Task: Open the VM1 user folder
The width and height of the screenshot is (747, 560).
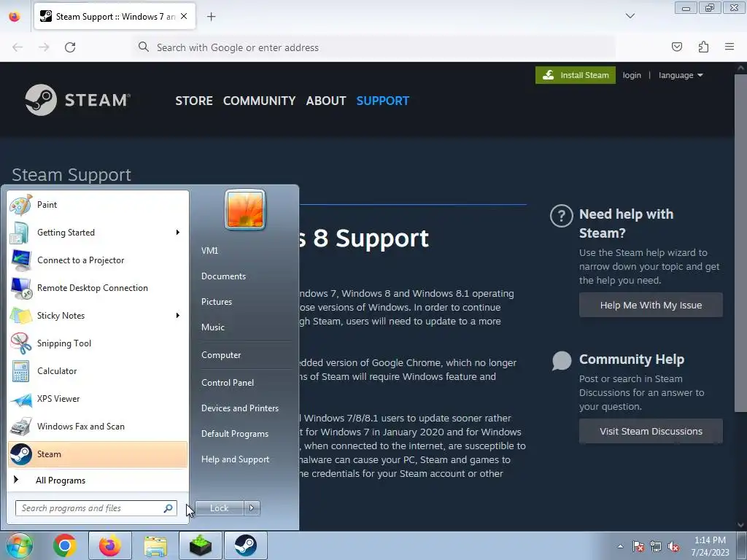Action: point(209,251)
